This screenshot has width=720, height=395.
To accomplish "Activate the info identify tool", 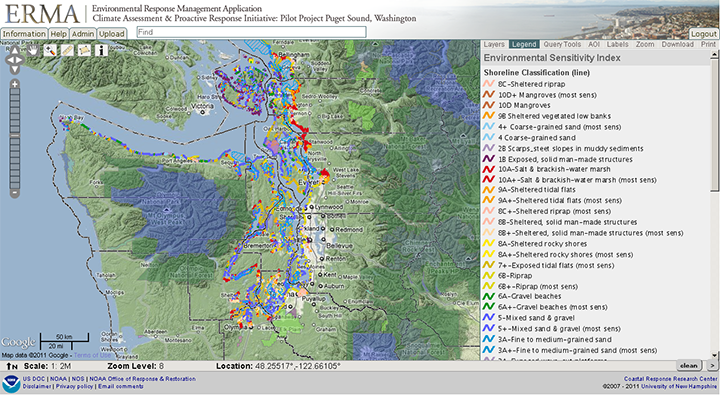I will 101,50.
